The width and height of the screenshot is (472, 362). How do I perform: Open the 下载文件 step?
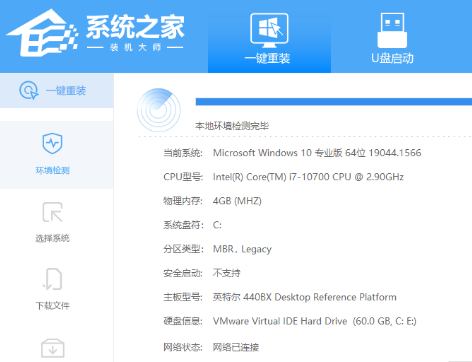52,289
